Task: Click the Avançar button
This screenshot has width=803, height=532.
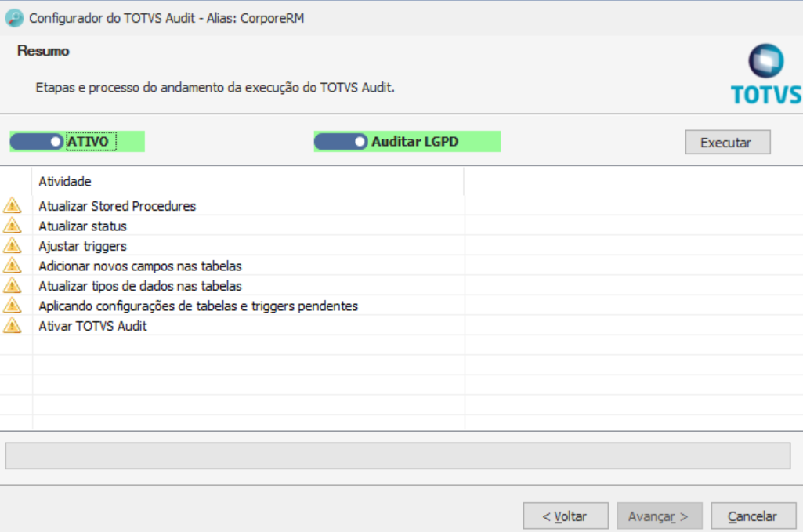Action: click(659, 516)
